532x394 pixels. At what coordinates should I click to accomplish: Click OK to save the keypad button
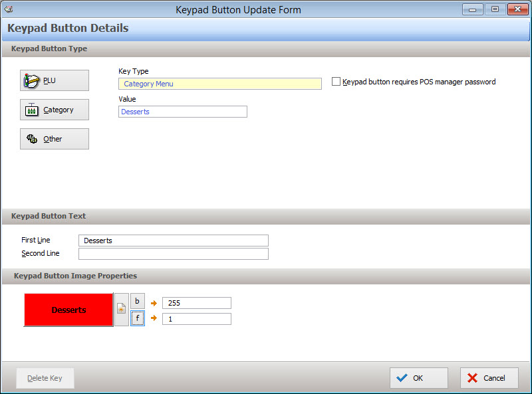pos(418,377)
